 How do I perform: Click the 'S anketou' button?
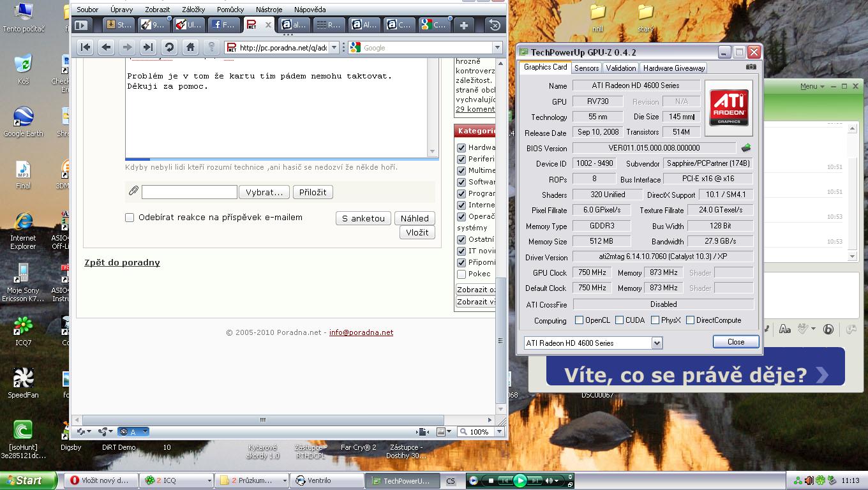coord(363,218)
